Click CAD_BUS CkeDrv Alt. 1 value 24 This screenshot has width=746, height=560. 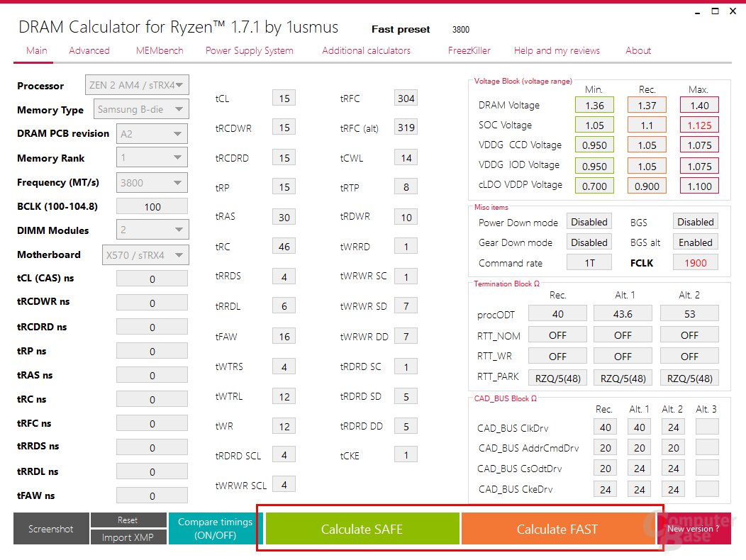(640, 489)
